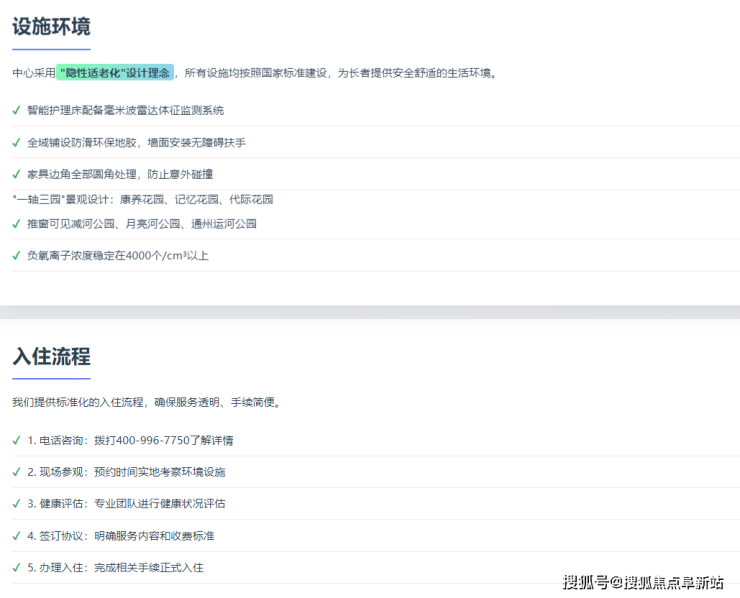Click the 负氧离子浓度稳定在4000个/cm³以上 text
Image resolution: width=740 pixels, height=598 pixels.
[118, 256]
